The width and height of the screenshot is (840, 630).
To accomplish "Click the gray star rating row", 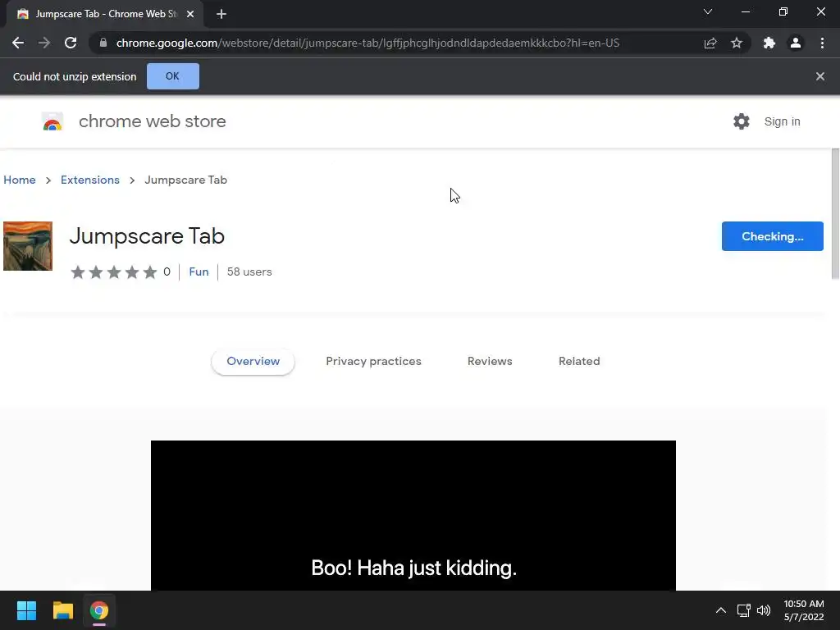I will 113,272.
